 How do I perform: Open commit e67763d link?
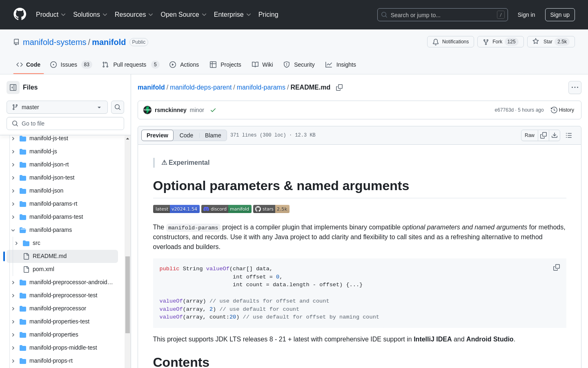coord(504,110)
